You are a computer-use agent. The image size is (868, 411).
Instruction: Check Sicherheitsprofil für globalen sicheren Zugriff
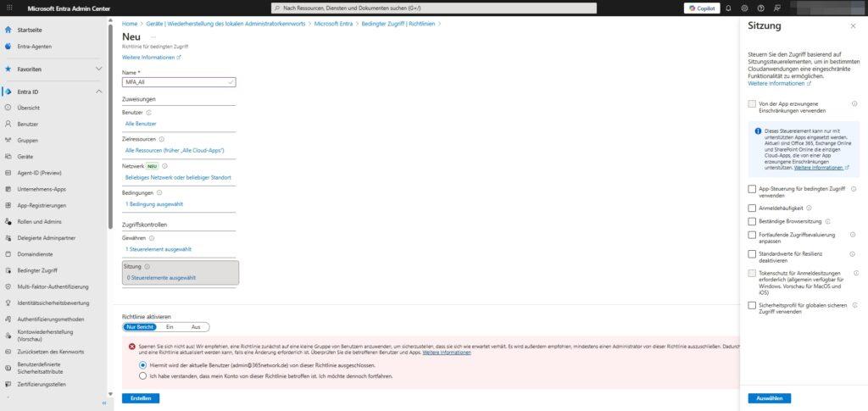click(x=752, y=305)
